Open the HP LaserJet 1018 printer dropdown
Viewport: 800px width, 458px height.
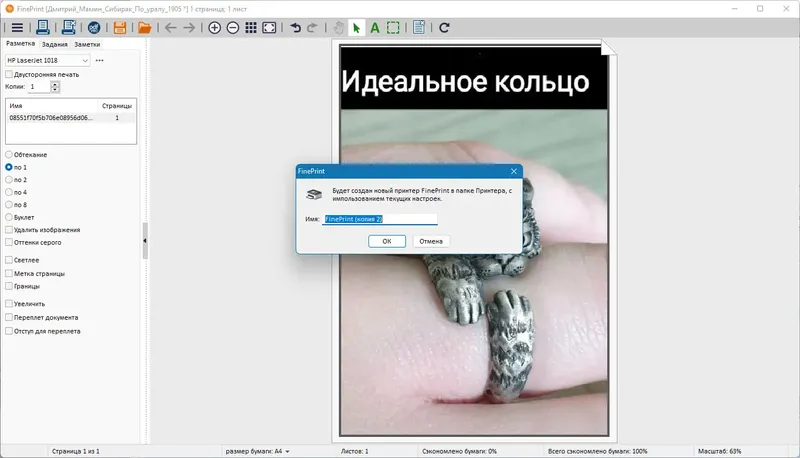point(47,60)
